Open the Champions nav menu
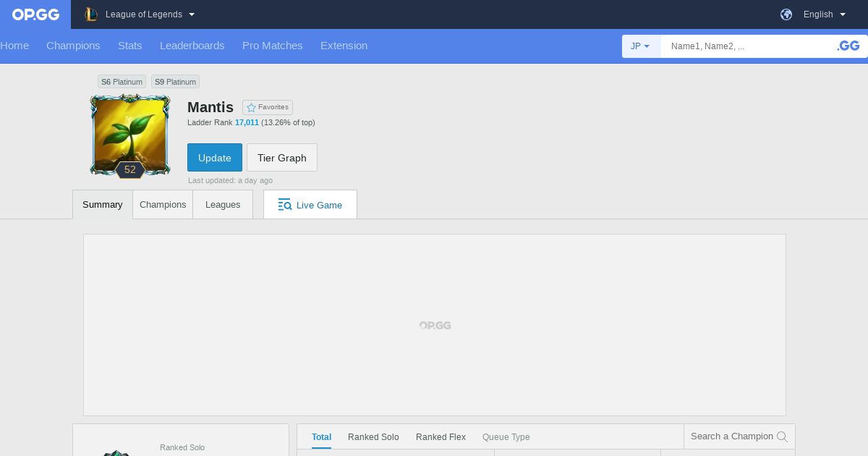868x456 pixels. 73,46
